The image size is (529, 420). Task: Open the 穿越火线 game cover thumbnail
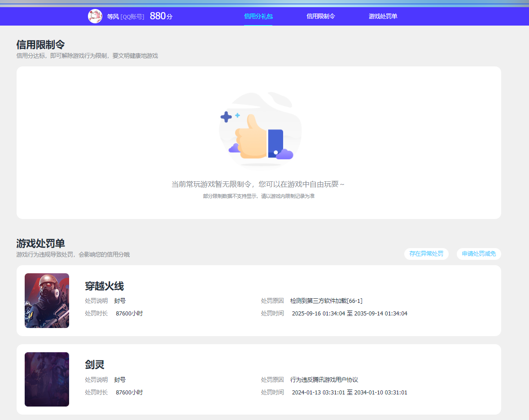[x=47, y=300]
